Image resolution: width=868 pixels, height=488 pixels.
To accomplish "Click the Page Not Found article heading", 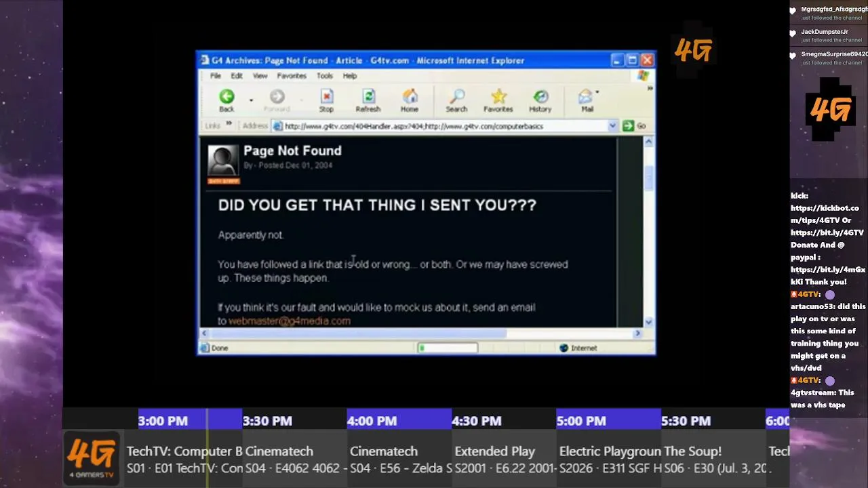I will coord(292,150).
